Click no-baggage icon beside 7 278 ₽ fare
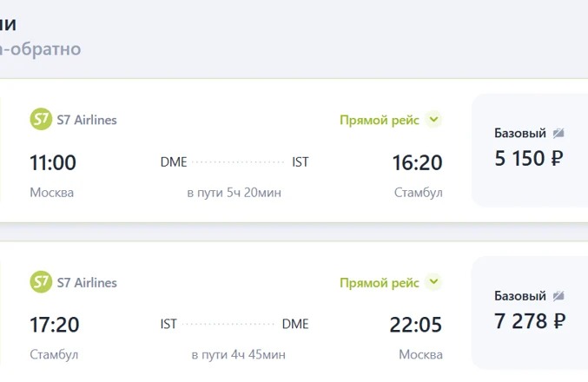 click(x=558, y=296)
